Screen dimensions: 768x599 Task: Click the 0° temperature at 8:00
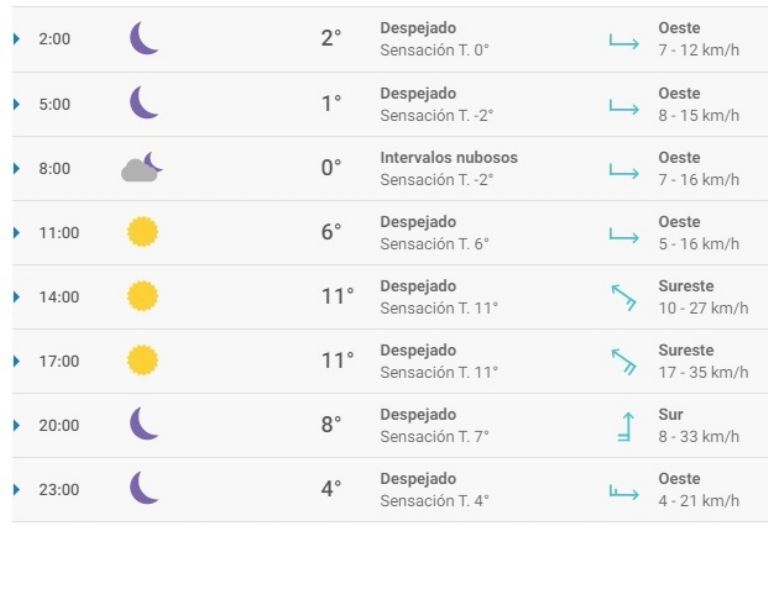[331, 168]
